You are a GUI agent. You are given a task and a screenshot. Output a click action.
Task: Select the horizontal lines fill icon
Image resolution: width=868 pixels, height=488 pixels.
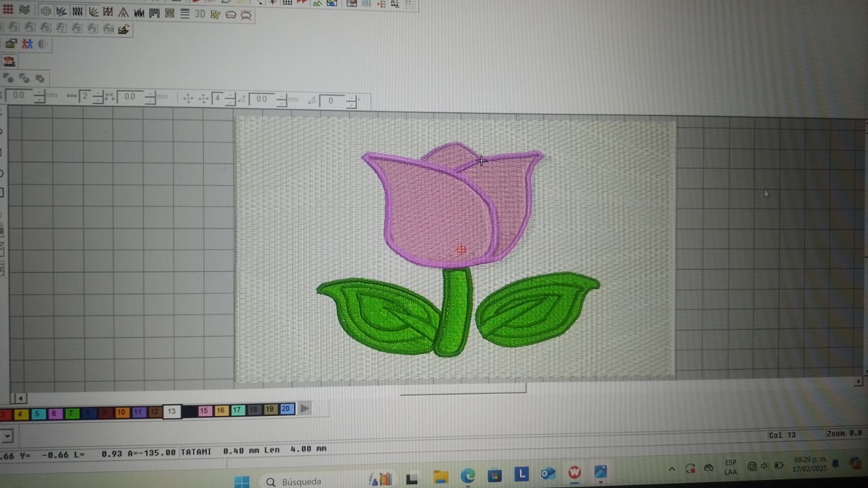pos(185,14)
